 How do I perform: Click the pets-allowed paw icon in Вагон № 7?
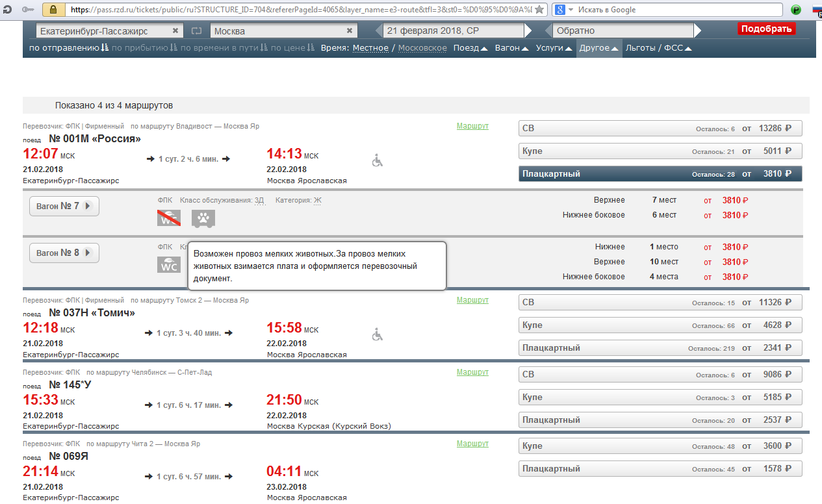point(203,219)
